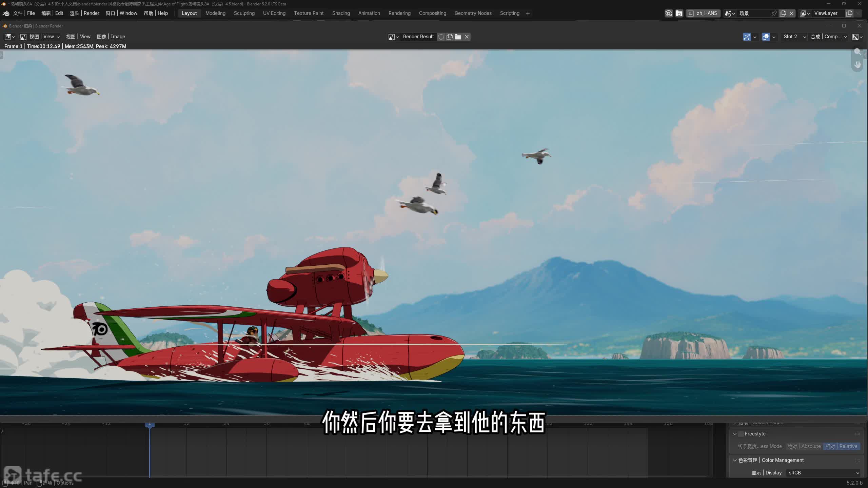The height and width of the screenshot is (488, 868).
Task: Open the view layer browse dropdown
Action: tap(805, 13)
